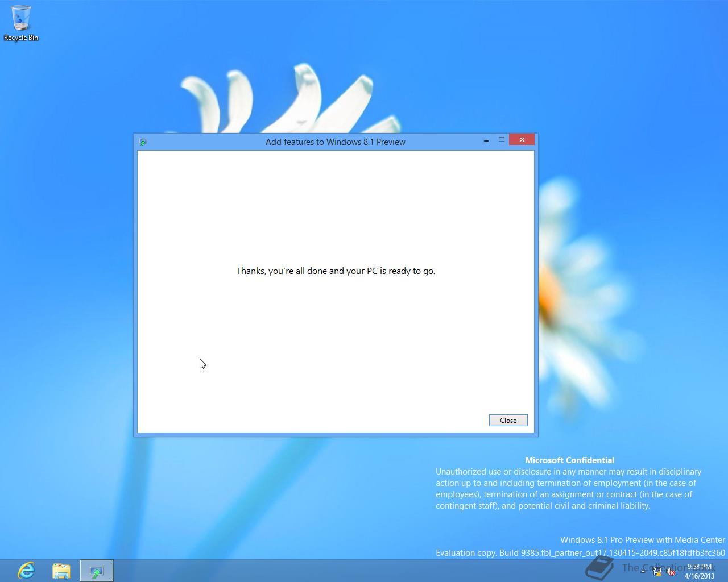Open Internet Explorer from the taskbar
Viewport: 728px width, 582px height.
tap(26, 571)
